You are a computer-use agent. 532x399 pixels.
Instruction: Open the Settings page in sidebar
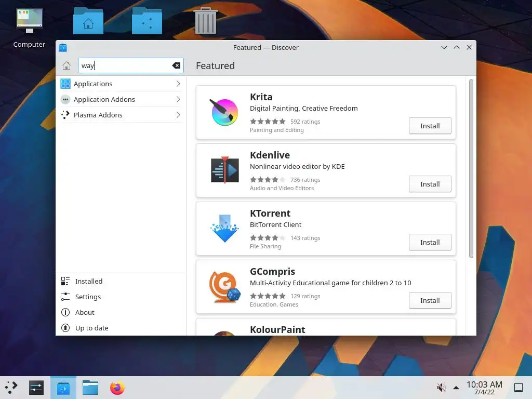[x=121, y=297]
